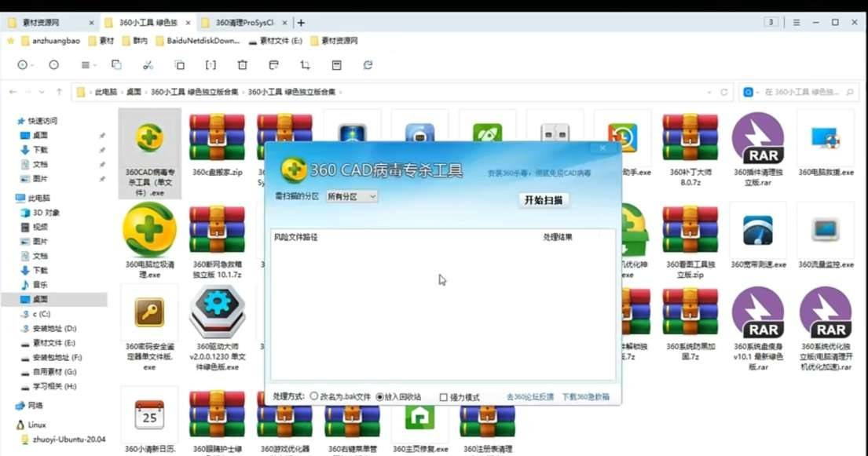This screenshot has height=456, width=868.
Task: Click 此电脑 in the address breadcrumb
Action: tap(106, 92)
